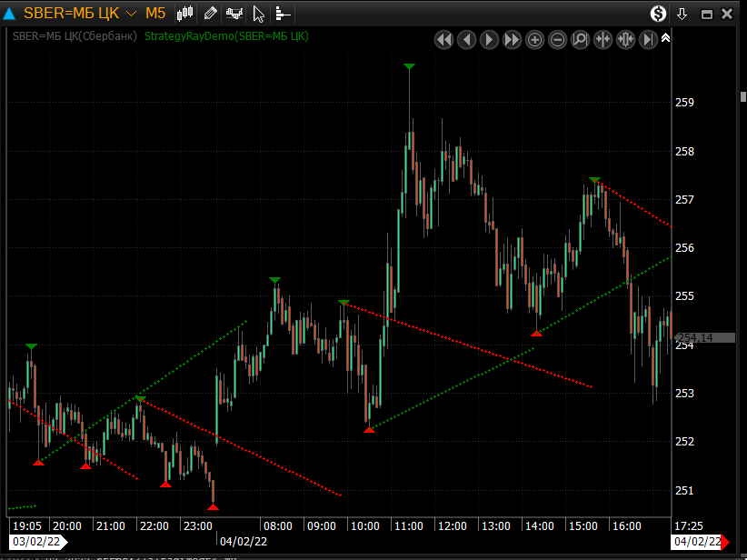
Task: Compress the chart horizontally
Action: pyautogui.click(x=603, y=39)
